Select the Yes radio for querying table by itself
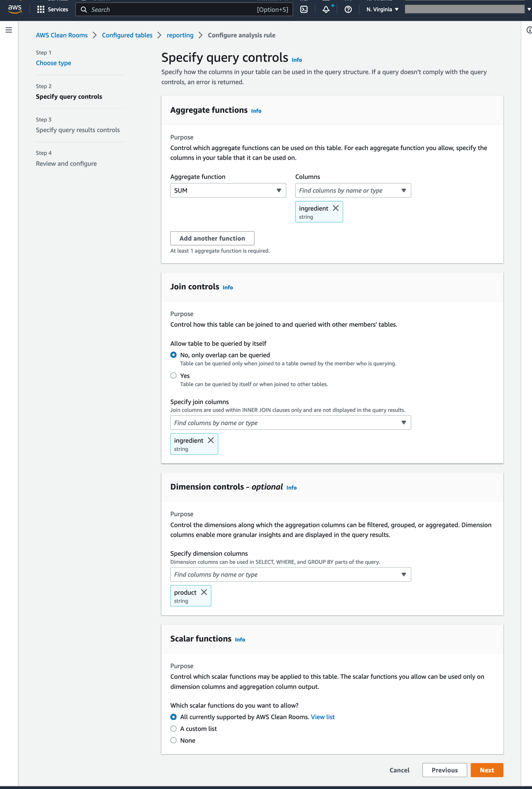Viewport: 532px width, 789px height. pos(174,375)
